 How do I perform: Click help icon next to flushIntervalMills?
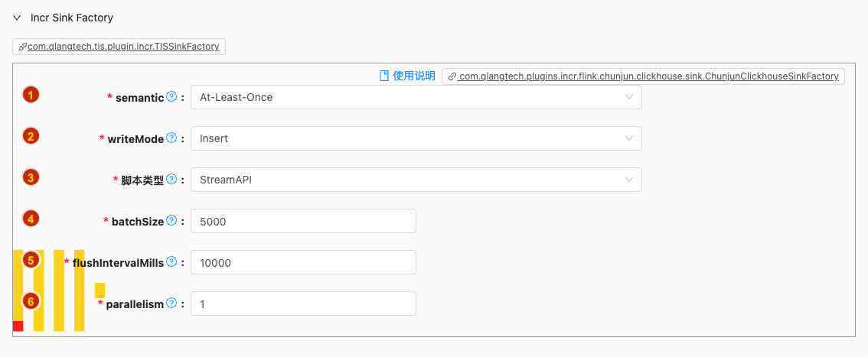tap(171, 262)
